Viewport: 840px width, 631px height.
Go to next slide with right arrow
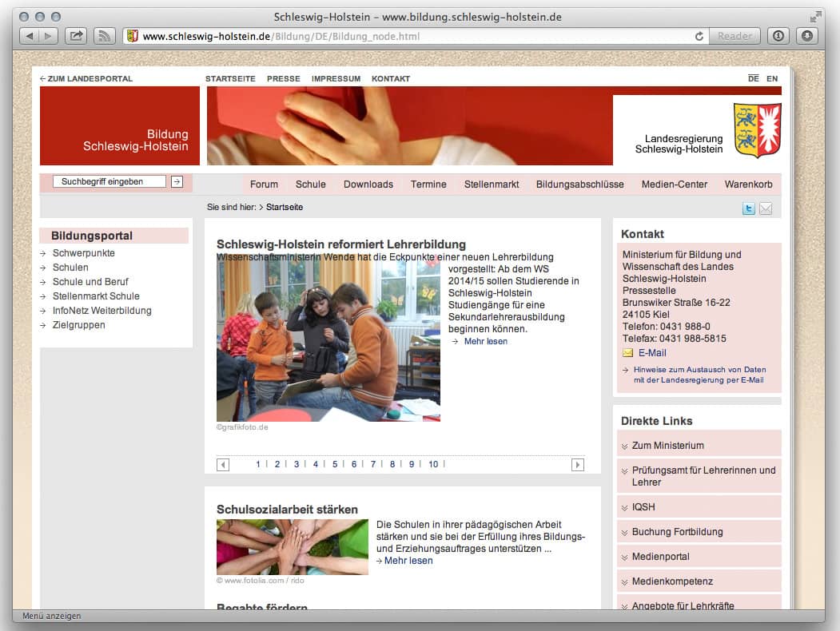coord(577,465)
